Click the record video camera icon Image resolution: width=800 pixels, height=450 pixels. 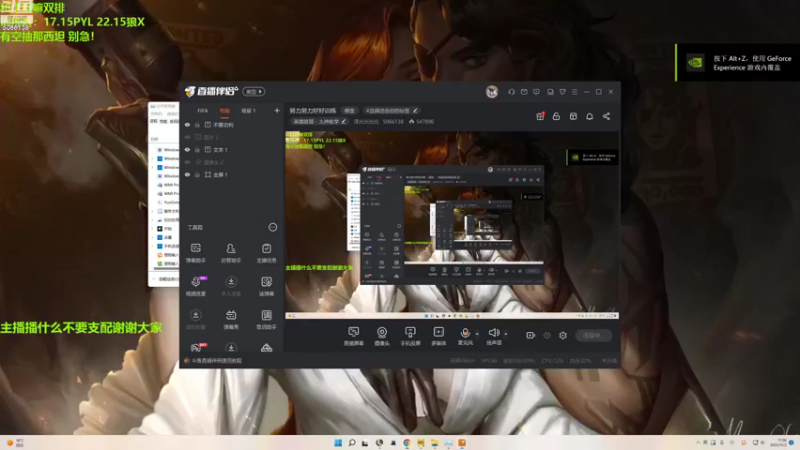531,335
